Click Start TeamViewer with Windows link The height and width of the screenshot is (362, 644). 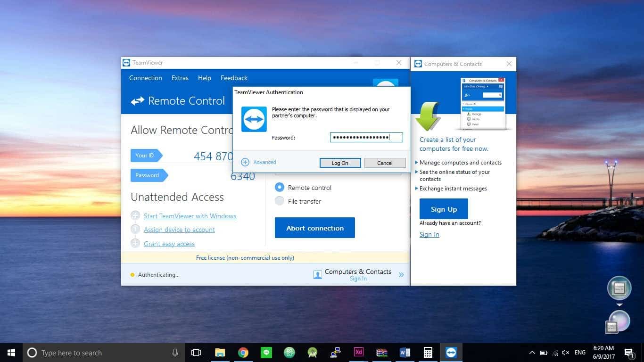pos(190,216)
